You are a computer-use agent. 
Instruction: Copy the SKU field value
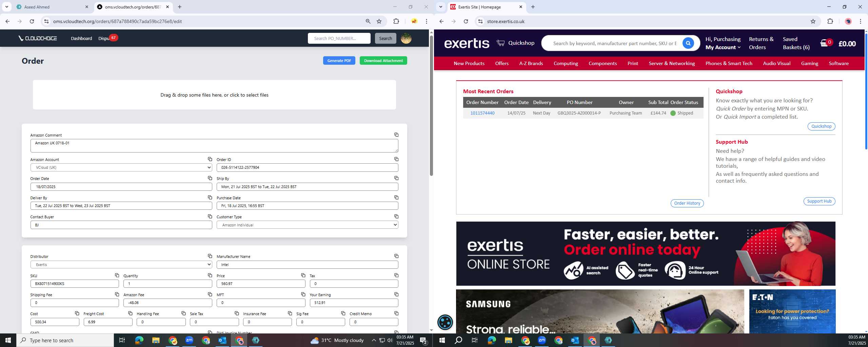click(117, 275)
